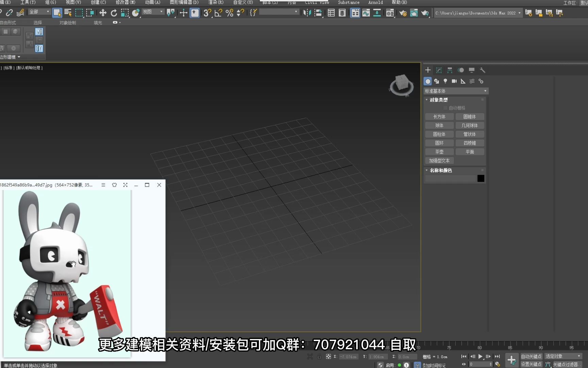
Task: Open the named selection sets dropdown
Action: click(279, 12)
